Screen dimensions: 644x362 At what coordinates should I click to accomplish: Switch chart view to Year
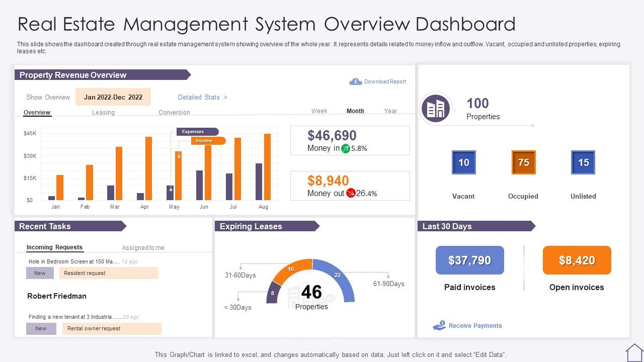point(390,111)
